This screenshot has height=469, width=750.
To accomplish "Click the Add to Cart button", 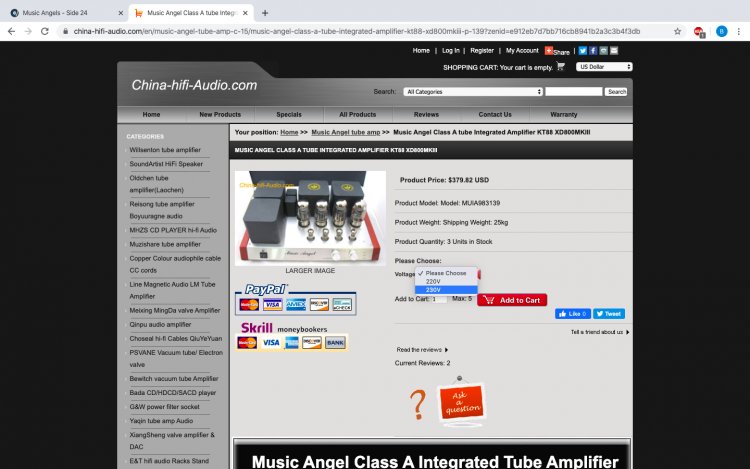I will pos(512,300).
